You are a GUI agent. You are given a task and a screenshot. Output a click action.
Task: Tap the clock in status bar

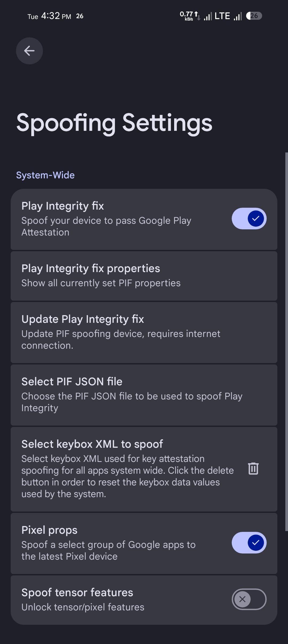click(56, 16)
